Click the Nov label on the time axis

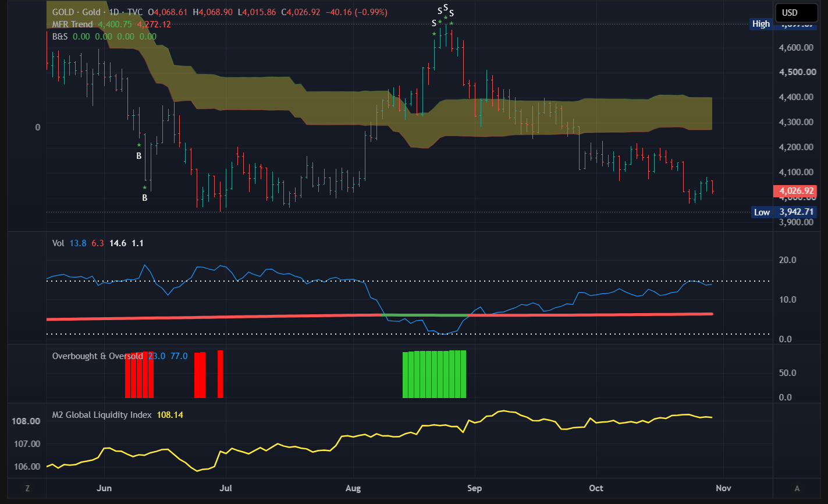[x=723, y=488]
